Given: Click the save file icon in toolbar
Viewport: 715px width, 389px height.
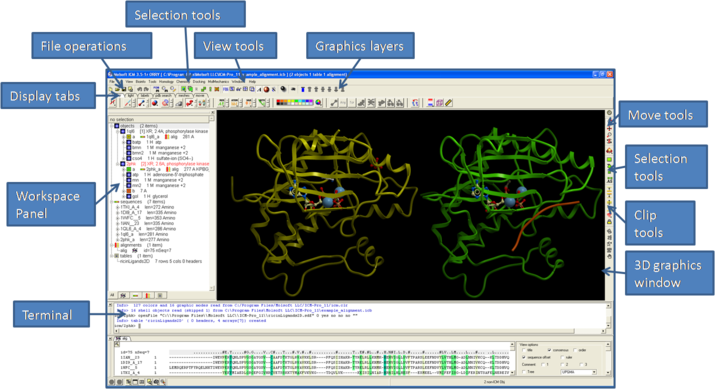Looking at the screenshot, I should [124, 89].
